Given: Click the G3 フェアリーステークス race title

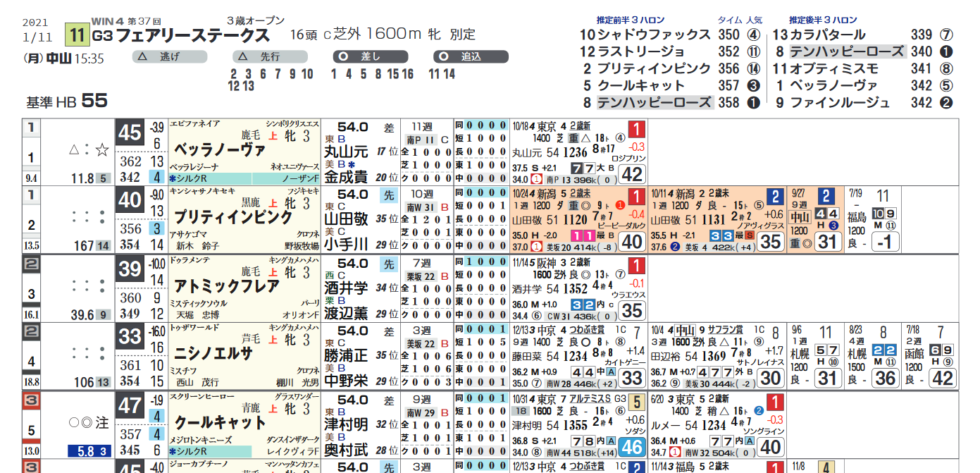Looking at the screenshot, I should point(181,35).
